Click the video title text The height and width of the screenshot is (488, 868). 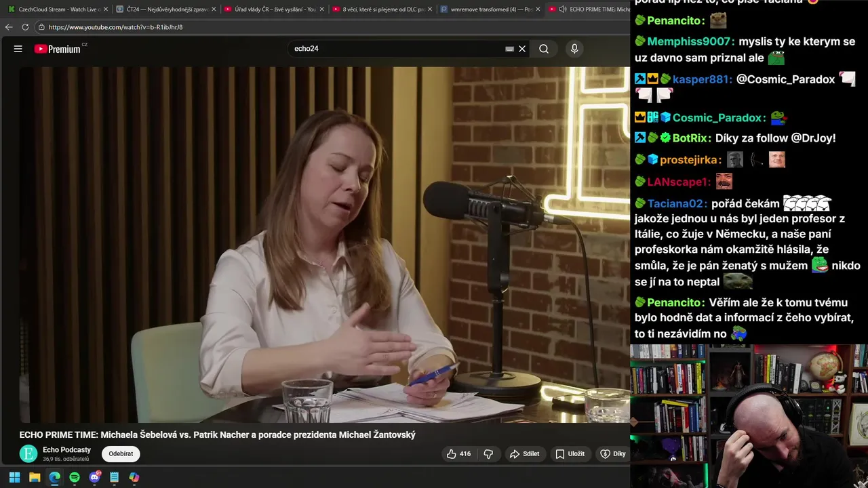pyautogui.click(x=217, y=434)
